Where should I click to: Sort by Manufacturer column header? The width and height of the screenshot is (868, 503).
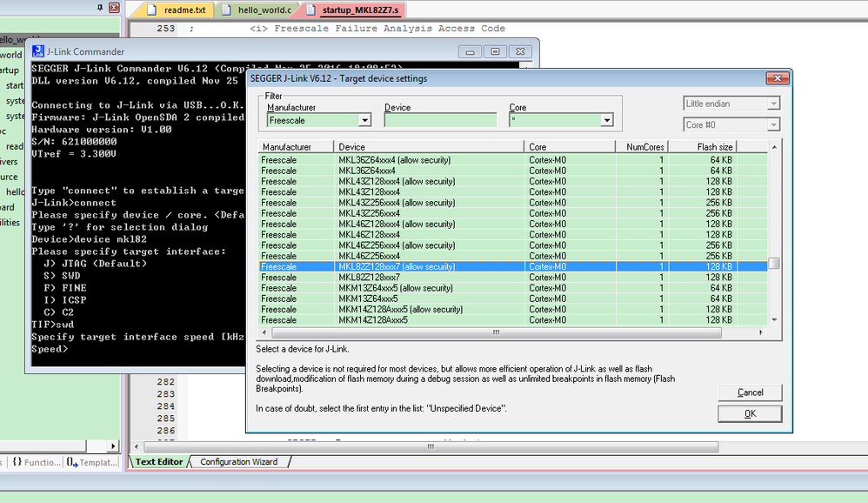(297, 147)
